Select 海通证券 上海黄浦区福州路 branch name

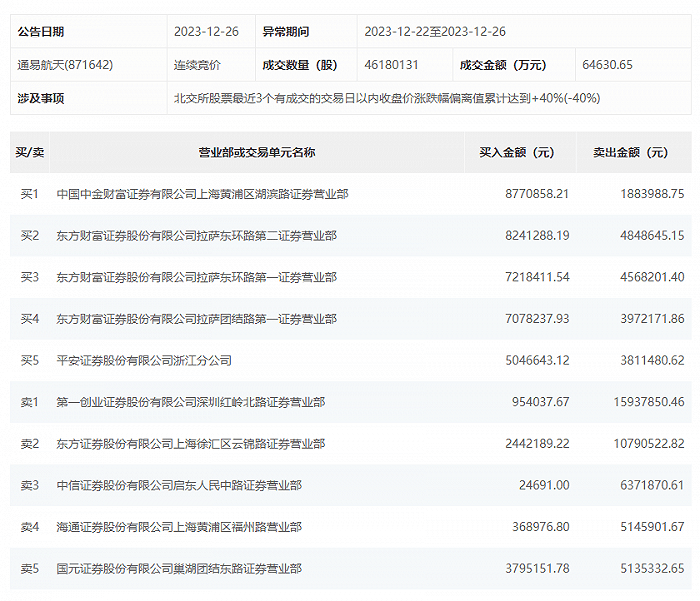(x=179, y=527)
